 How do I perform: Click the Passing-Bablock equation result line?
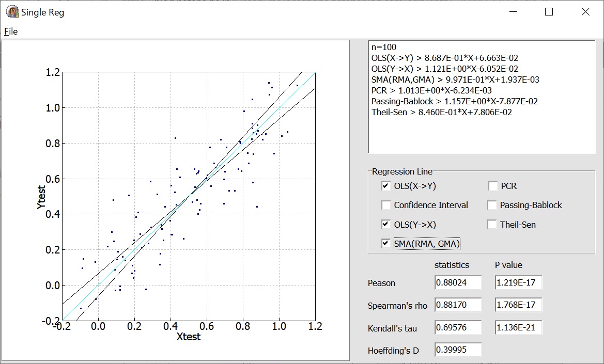click(x=455, y=101)
